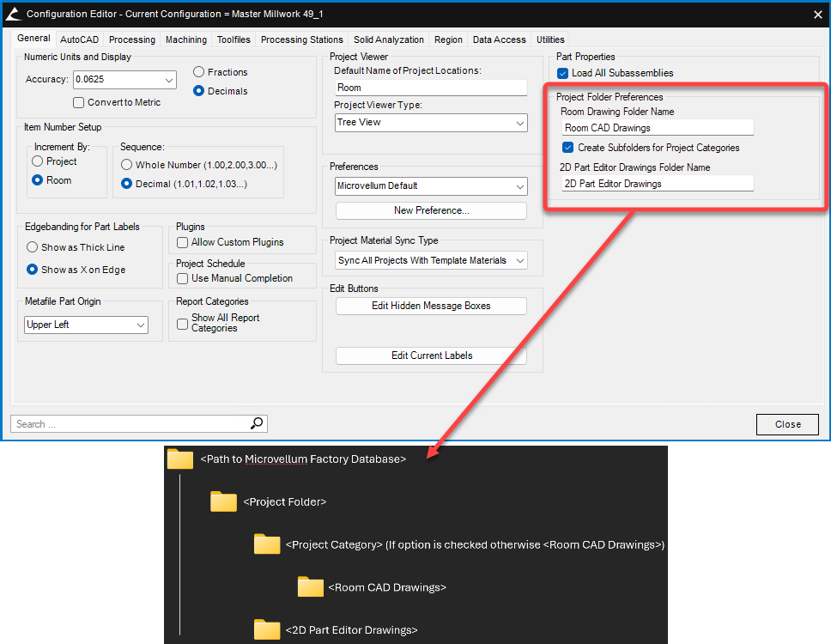Switch to the Toolfiles tab
Viewport: 831px width, 644px height.
(234, 39)
